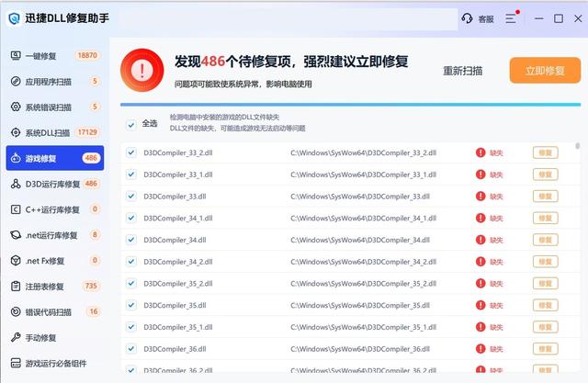Click red missing icon for D3DCompiler_34.dll

click(481, 240)
